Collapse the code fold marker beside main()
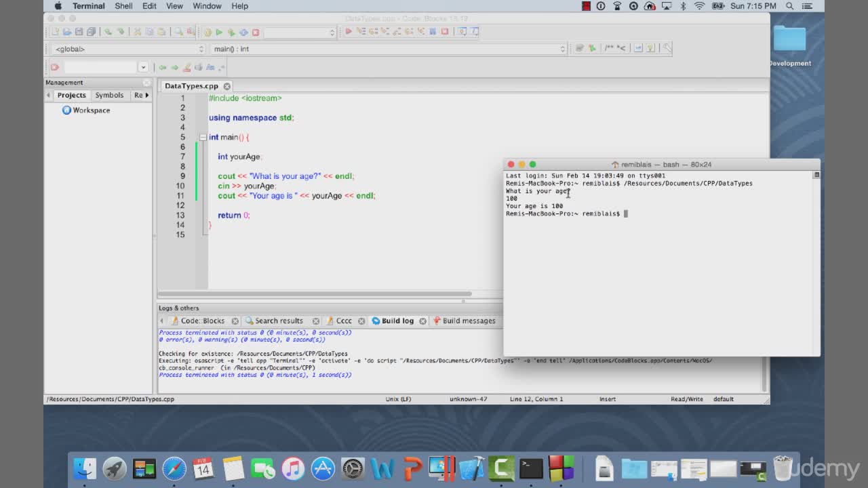This screenshot has width=868, height=488. [203, 137]
